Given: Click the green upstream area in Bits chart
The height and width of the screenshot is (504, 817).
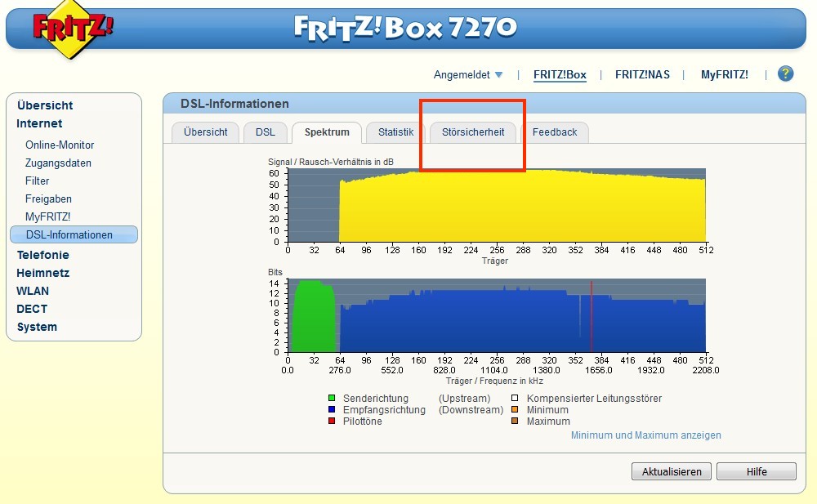Looking at the screenshot, I should tap(315, 318).
